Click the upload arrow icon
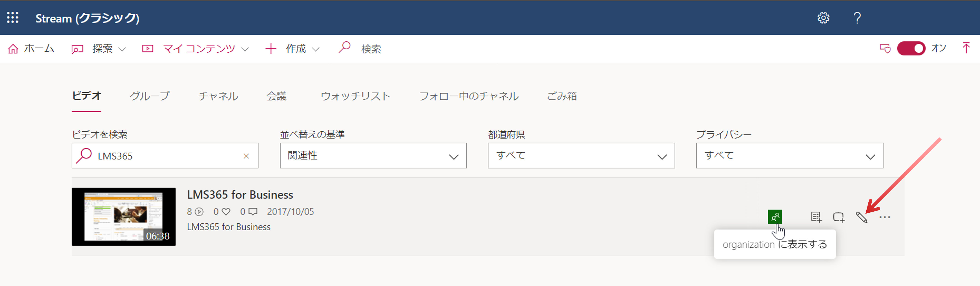 tap(966, 48)
